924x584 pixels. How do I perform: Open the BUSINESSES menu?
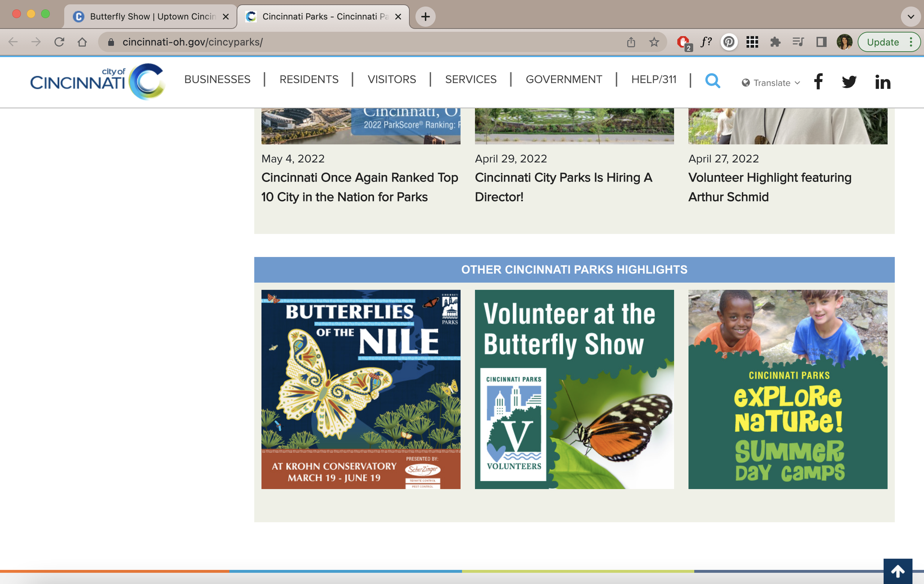(217, 80)
